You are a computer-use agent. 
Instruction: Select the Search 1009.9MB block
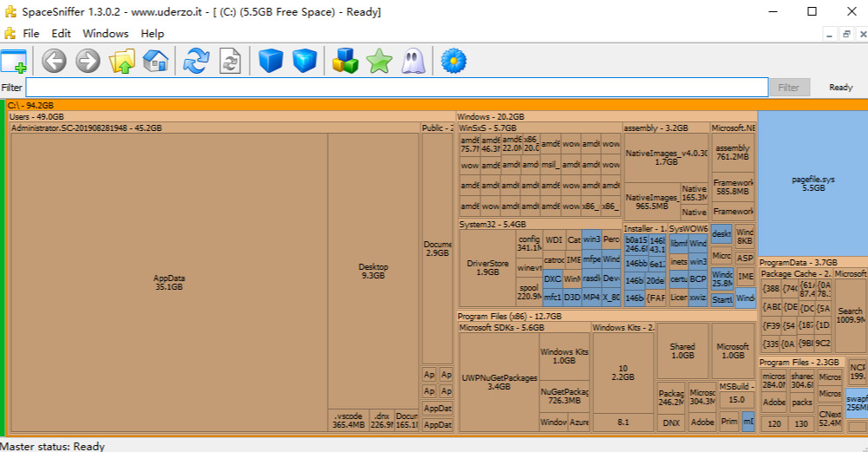coord(851,315)
